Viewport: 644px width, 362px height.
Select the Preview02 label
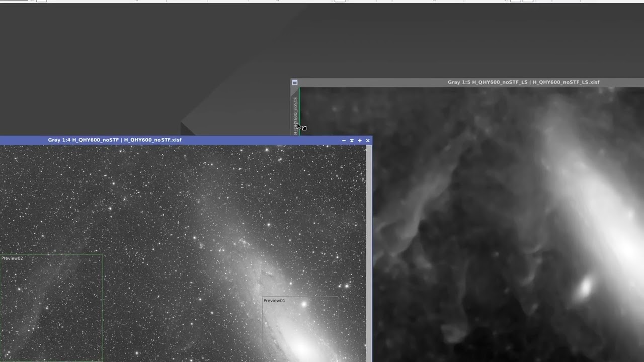tap(12, 258)
